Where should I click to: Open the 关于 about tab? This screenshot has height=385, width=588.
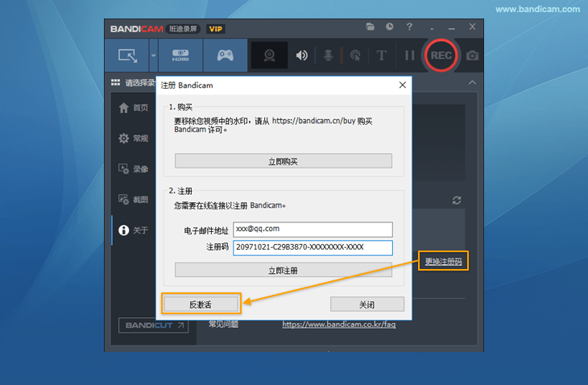click(134, 230)
